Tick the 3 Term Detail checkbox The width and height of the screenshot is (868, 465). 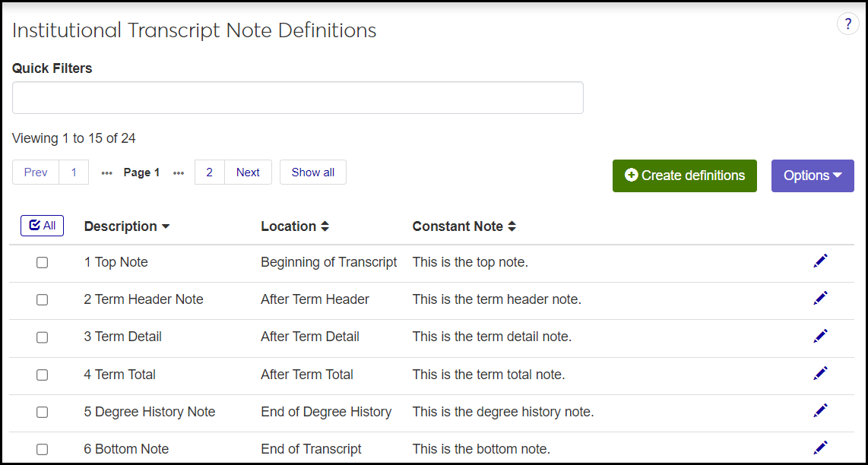point(43,337)
